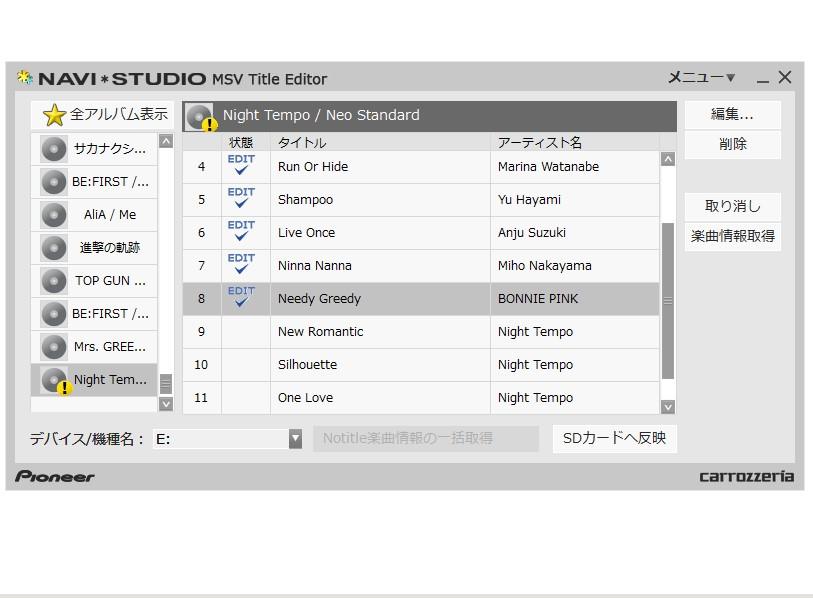Click Notitle楽曲情報の一括取得 button

[426, 439]
